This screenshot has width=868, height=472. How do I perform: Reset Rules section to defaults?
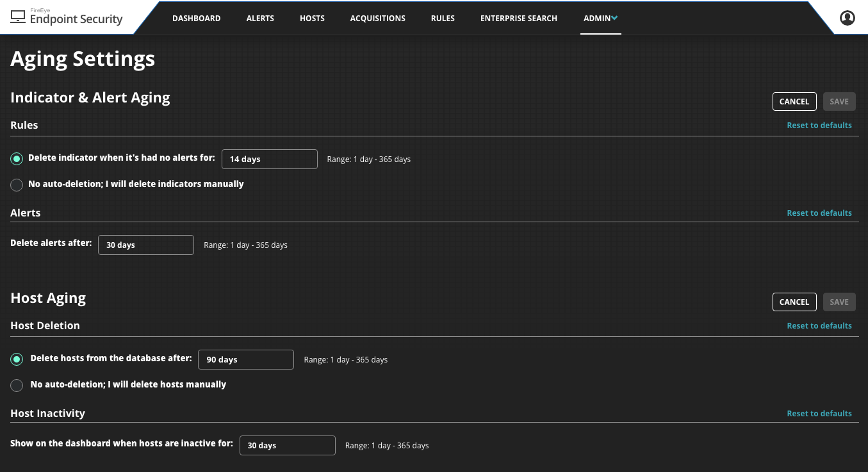819,125
